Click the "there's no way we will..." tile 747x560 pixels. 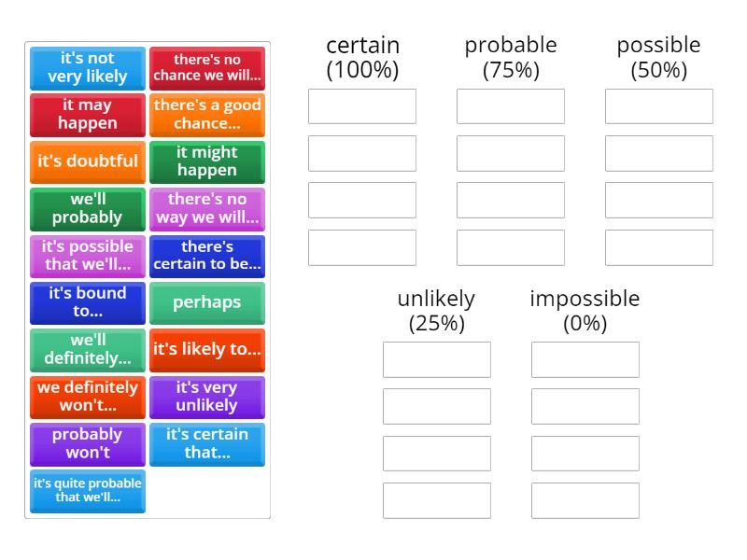coord(206,209)
